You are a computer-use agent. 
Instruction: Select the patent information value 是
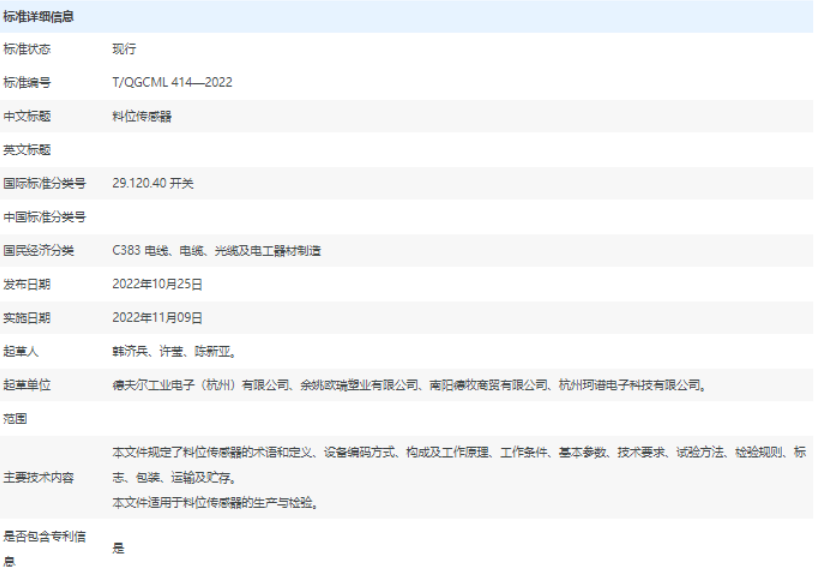[x=117, y=549]
